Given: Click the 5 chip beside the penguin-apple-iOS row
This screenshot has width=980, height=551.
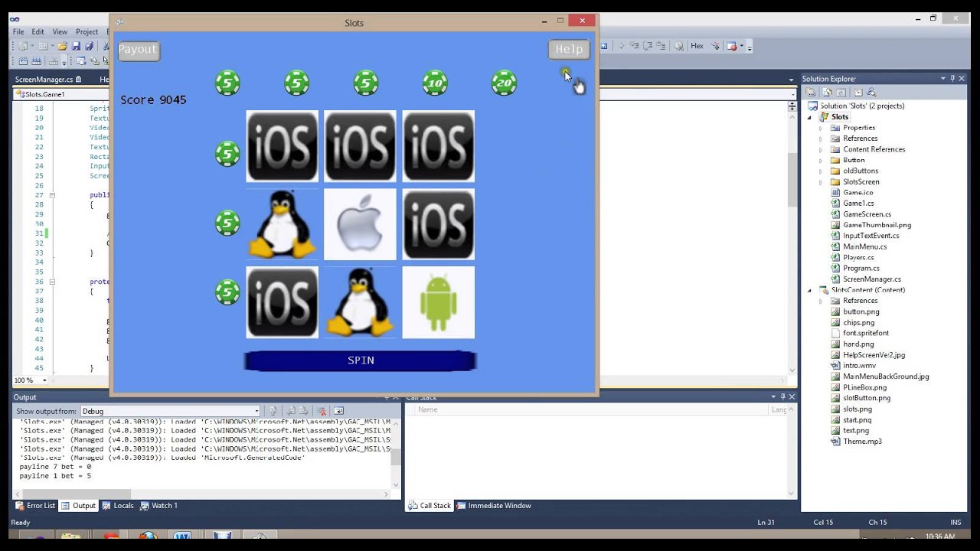Looking at the screenshot, I should point(227,223).
